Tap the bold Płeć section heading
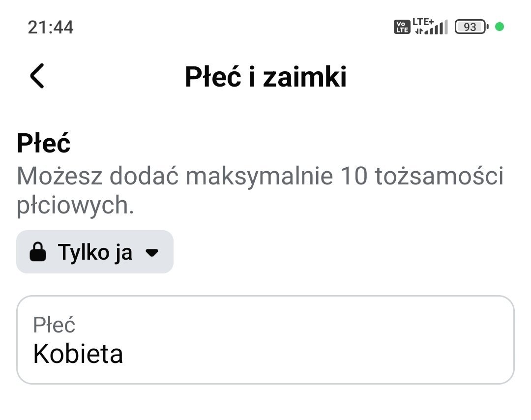Screen dimensions: 531x420 click(44, 144)
